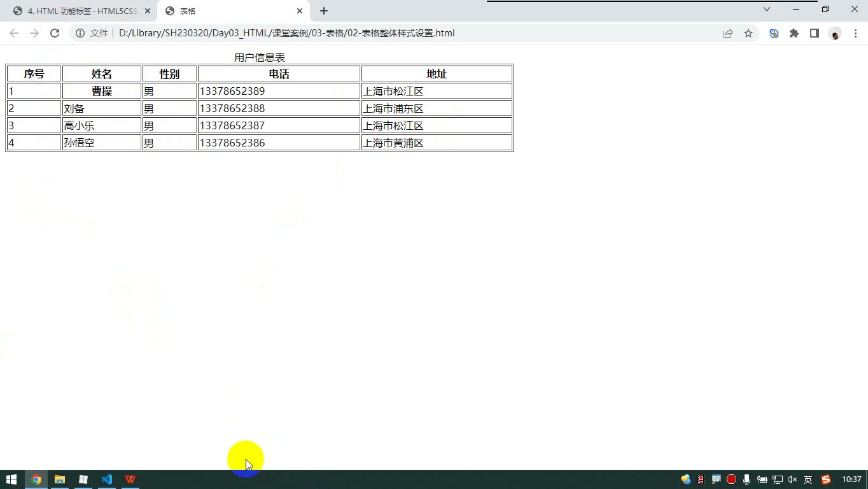Bookmark this page with the star
868x489 pixels.
tap(748, 33)
